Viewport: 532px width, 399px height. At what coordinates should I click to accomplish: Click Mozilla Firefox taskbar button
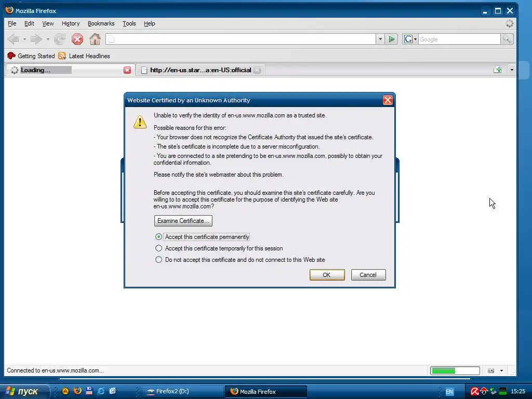pyautogui.click(x=266, y=392)
